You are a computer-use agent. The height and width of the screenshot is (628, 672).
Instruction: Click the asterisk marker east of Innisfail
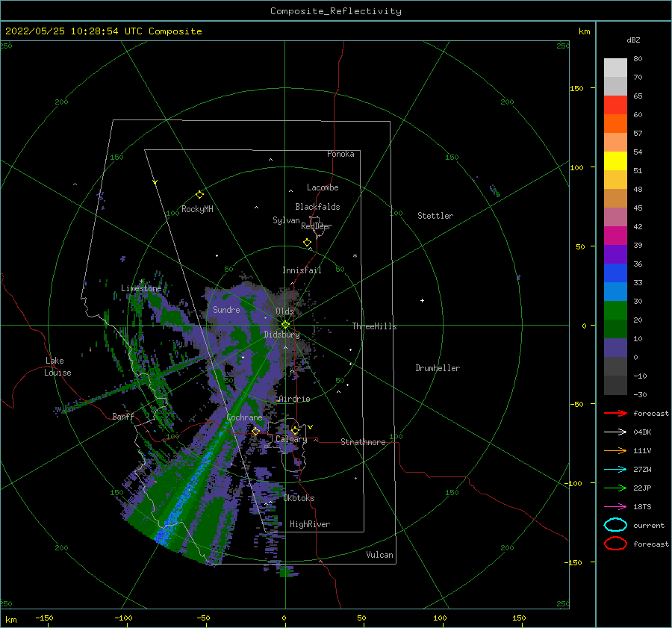tap(355, 256)
